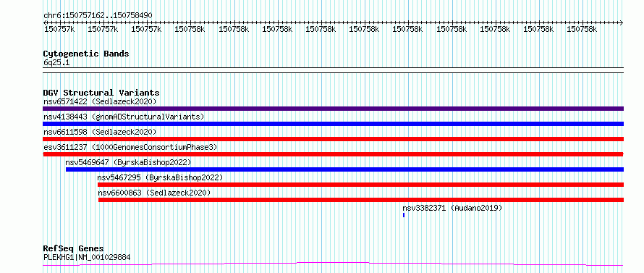This screenshot has width=644, height=273.
Task: Open nsv3382371 (Audano2019) label
Action: click(x=452, y=208)
